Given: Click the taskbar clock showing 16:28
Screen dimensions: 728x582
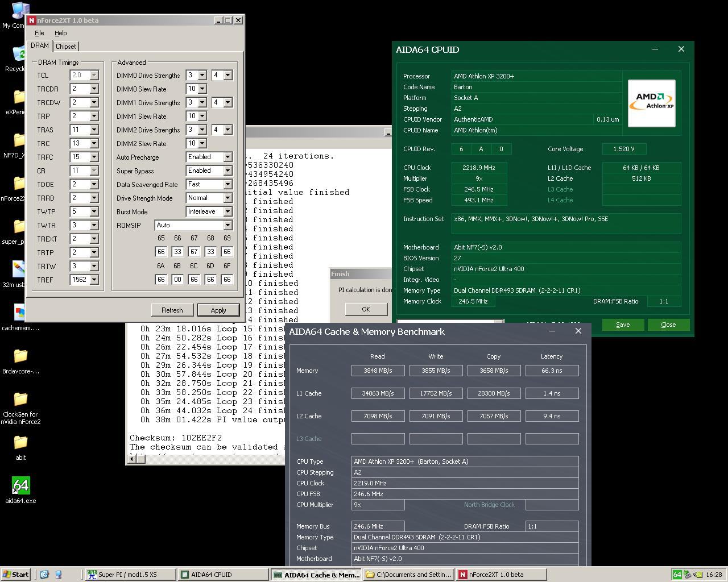Looking at the screenshot, I should [x=713, y=575].
